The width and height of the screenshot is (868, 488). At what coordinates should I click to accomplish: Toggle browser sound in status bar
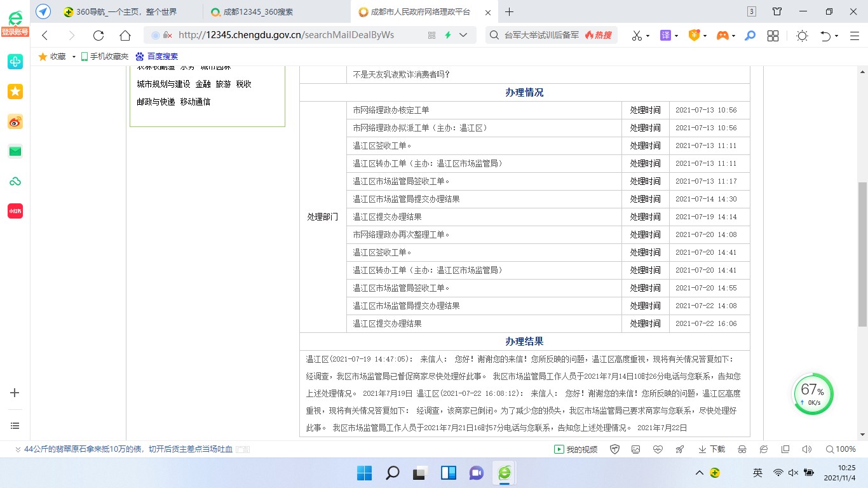point(806,449)
